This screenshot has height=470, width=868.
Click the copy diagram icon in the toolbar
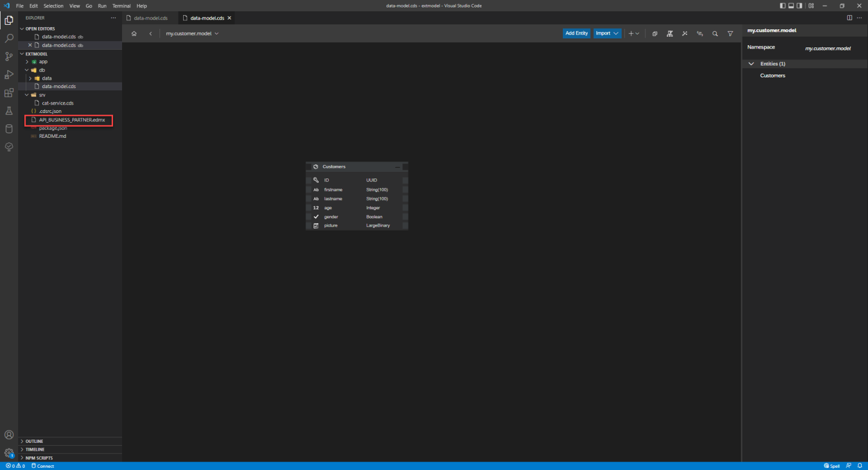[x=654, y=33]
